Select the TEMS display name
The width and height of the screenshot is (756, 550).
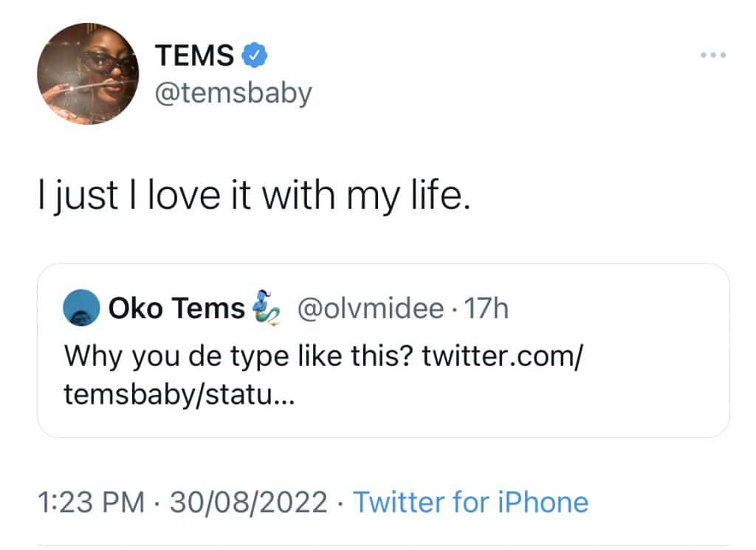(192, 55)
